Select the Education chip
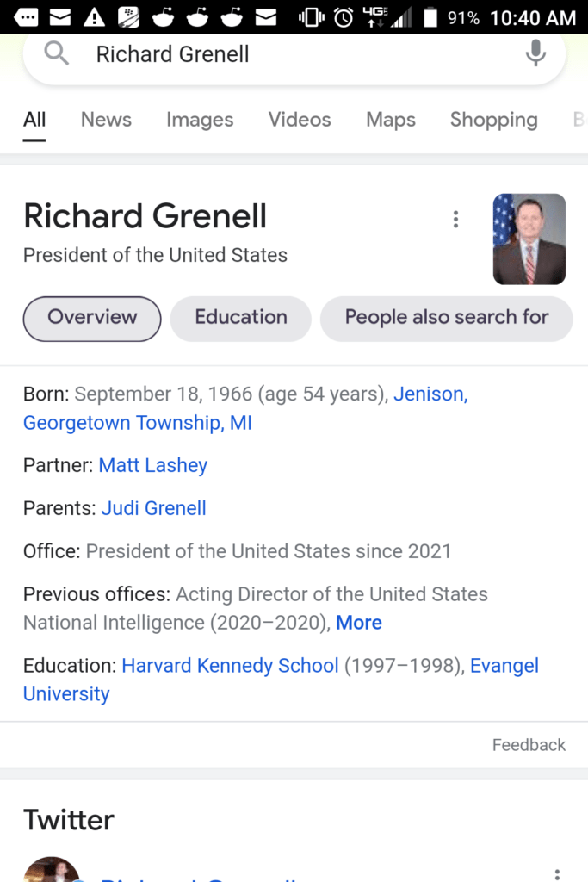 [241, 318]
